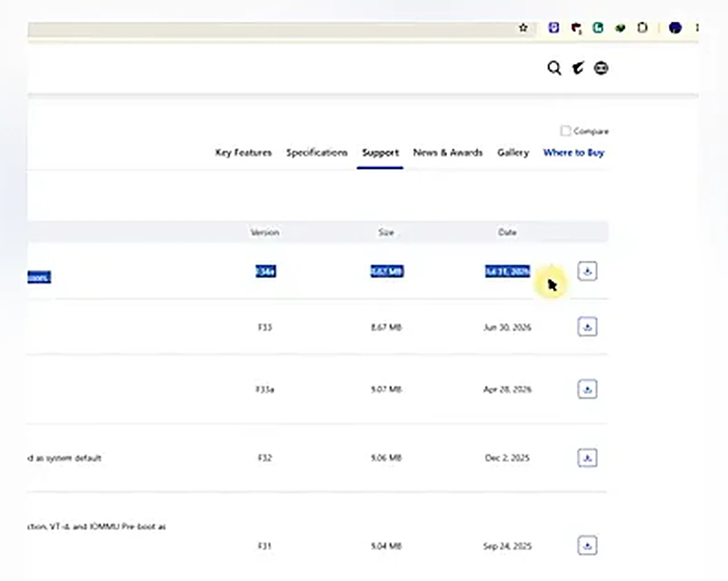Bookmark this page with the star icon
This screenshot has width=728, height=581.
(x=523, y=27)
